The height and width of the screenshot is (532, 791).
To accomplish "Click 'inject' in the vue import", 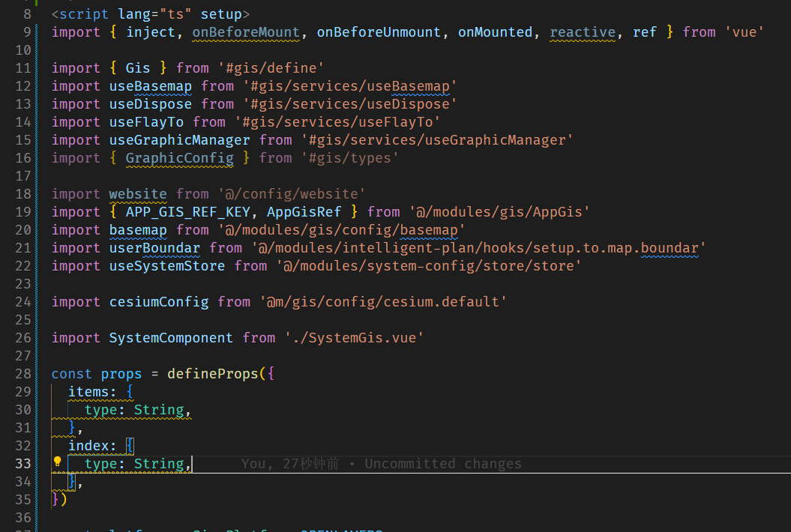I will 151,32.
